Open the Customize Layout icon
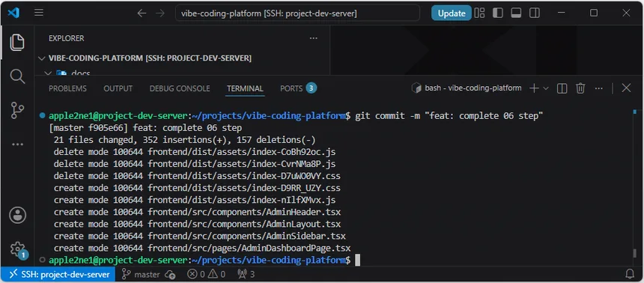 coord(479,13)
